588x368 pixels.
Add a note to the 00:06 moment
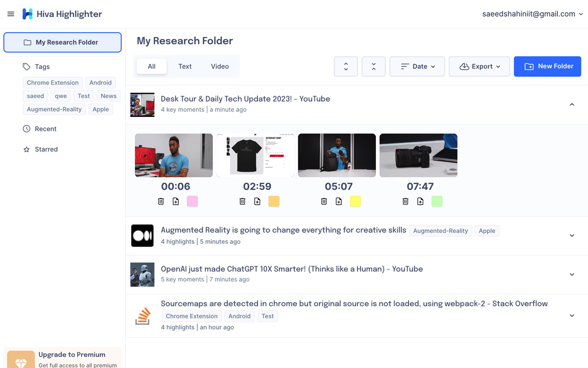click(175, 201)
